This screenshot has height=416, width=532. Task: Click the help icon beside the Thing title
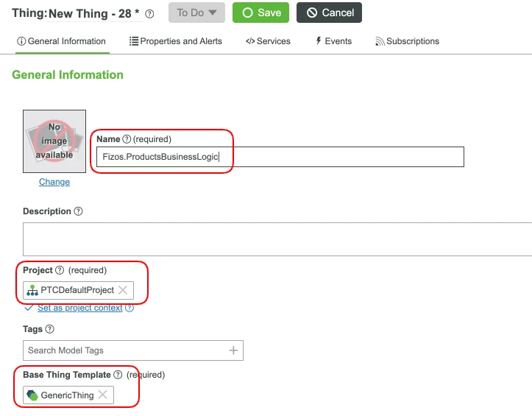(149, 14)
